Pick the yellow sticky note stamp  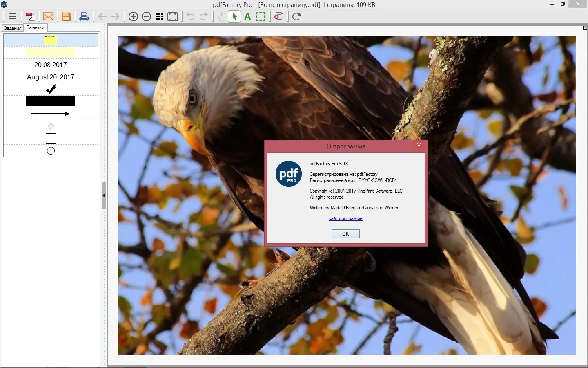click(x=51, y=40)
